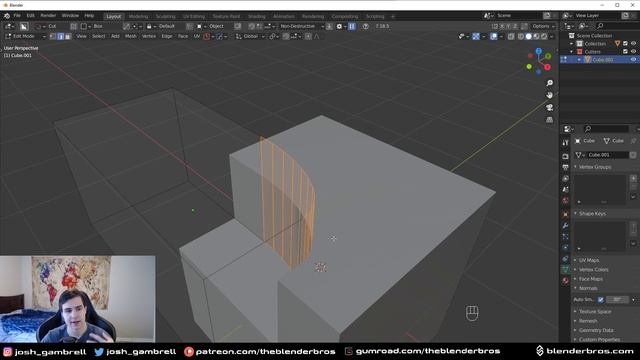Open the Mesh menu in viewport header
640x360 pixels.
point(131,36)
